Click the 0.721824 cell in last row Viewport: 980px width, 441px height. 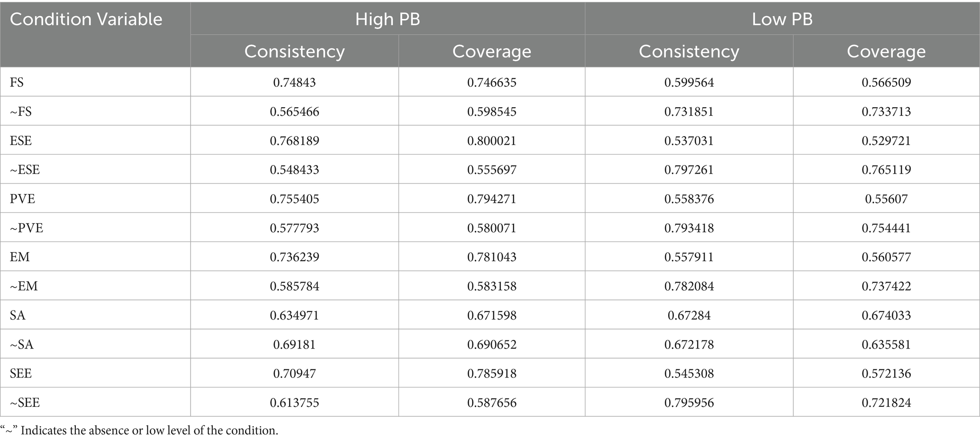886,403
